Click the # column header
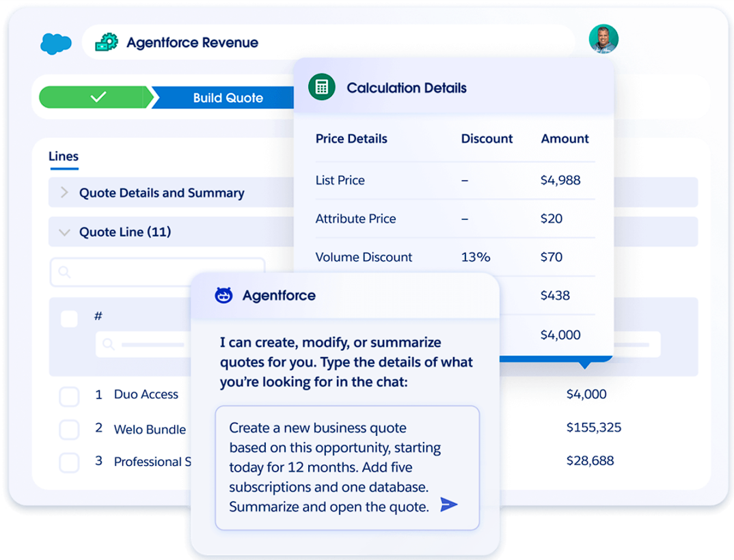The image size is (734, 560). pos(98,316)
